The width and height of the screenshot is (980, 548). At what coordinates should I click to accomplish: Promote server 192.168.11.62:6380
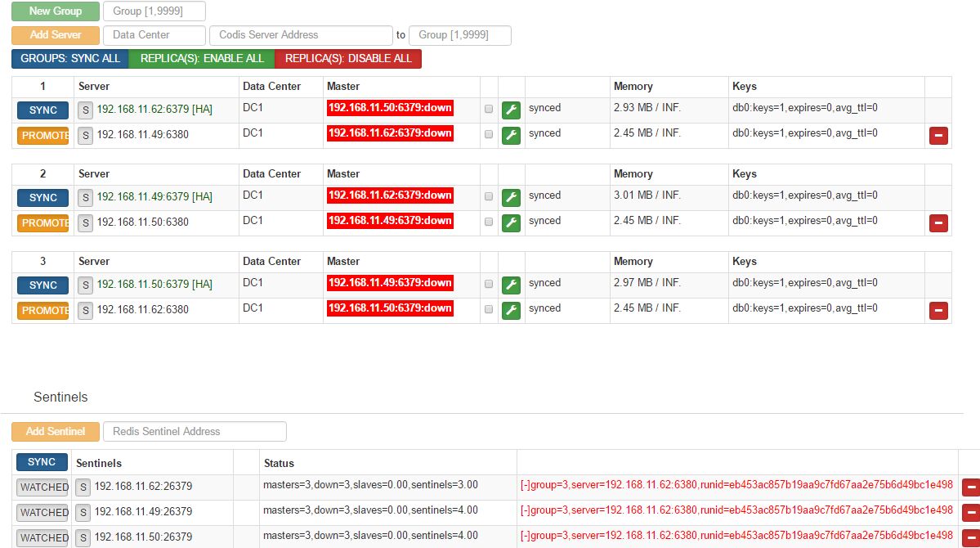(43, 310)
